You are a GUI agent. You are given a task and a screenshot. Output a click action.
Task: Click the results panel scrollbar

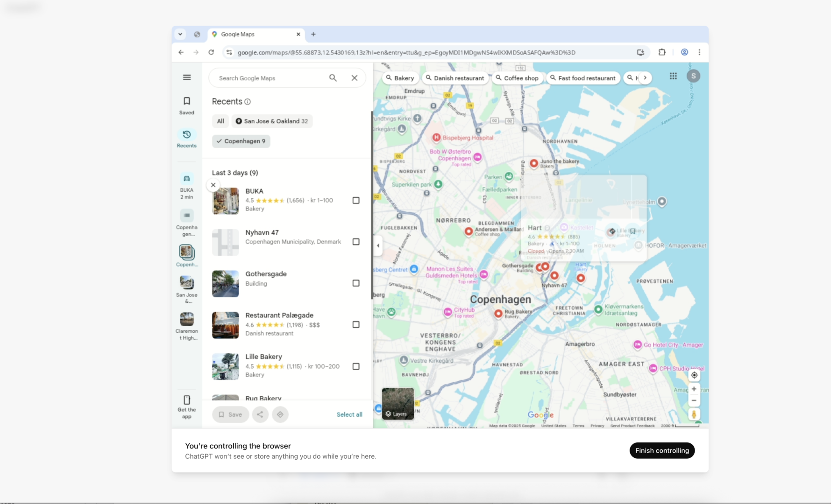(x=371, y=205)
